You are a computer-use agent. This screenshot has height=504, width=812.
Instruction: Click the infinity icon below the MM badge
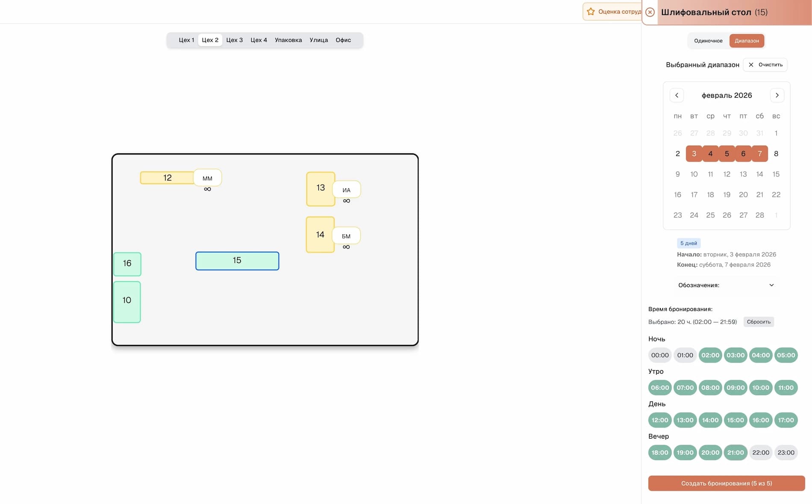pos(207,188)
